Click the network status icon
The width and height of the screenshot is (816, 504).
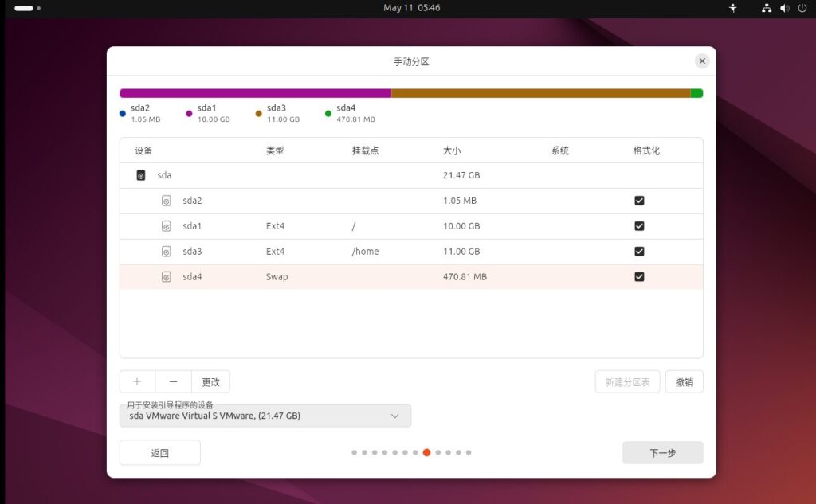pos(767,8)
